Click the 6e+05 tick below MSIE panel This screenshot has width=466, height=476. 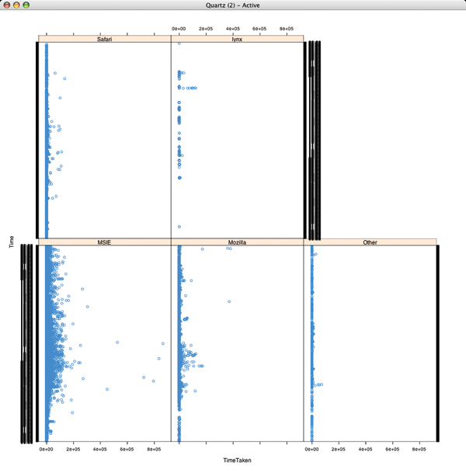coord(127,449)
